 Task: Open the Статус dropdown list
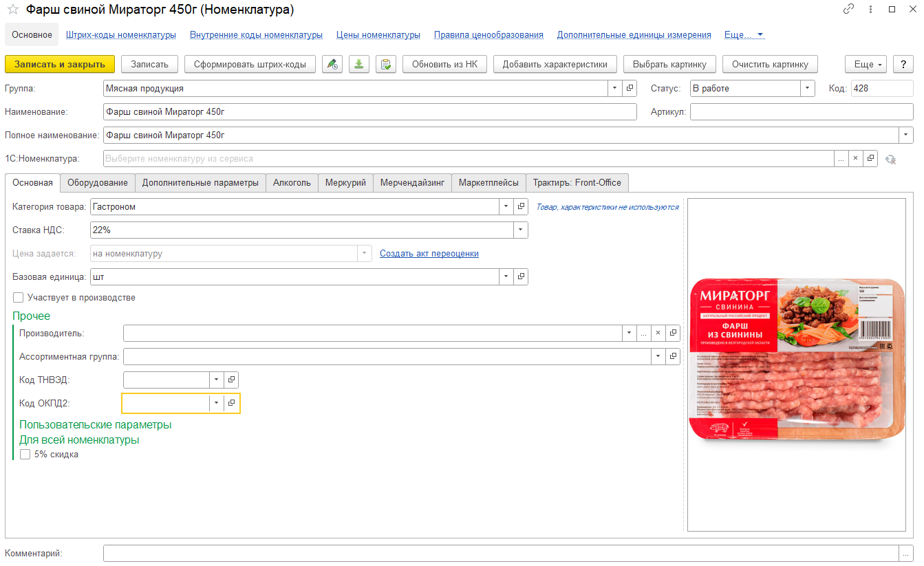coord(807,89)
